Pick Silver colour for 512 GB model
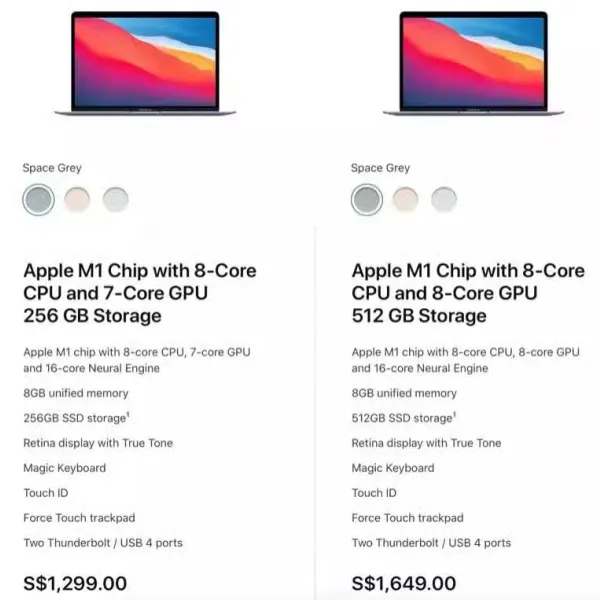Viewport: 600px width, 600px height. click(444, 199)
